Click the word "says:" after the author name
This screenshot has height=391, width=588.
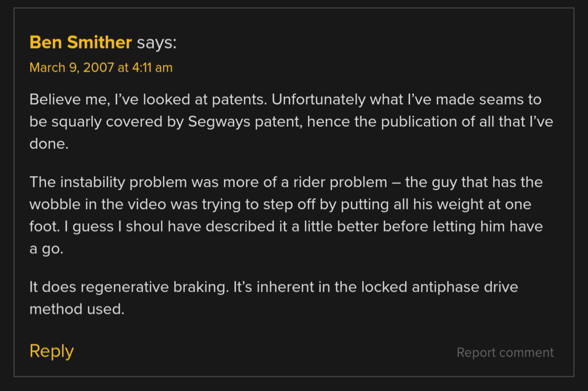coord(157,43)
